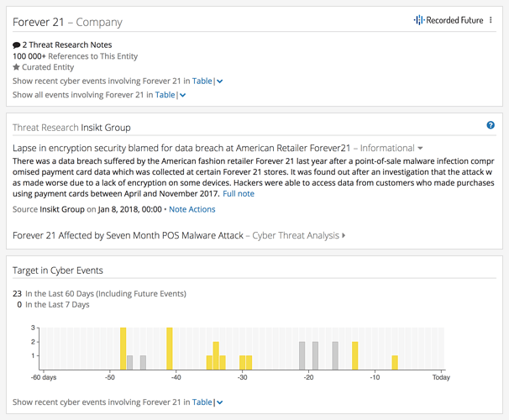The height and width of the screenshot is (420, 509).
Task: Click the tall yellow bar near -48 days
Action: [123, 349]
